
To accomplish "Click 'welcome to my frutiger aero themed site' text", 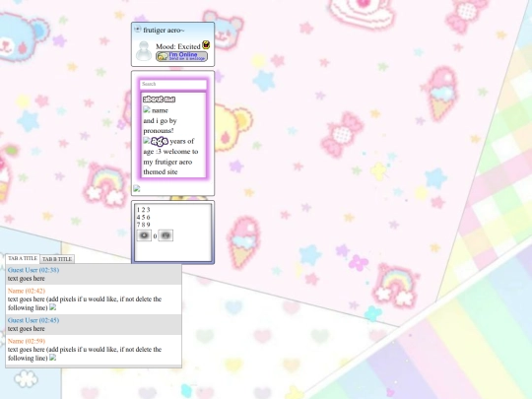I will click(x=170, y=162).
